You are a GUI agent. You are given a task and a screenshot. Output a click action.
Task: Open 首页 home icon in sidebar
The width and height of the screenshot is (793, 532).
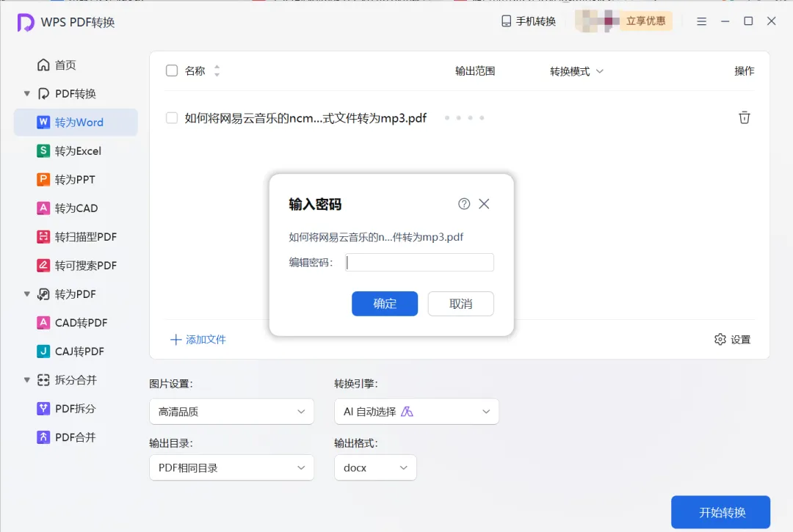point(43,65)
